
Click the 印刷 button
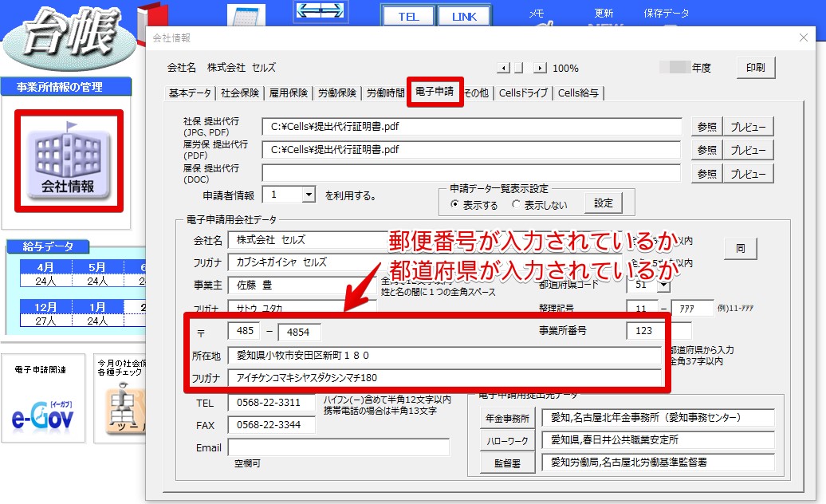755,68
